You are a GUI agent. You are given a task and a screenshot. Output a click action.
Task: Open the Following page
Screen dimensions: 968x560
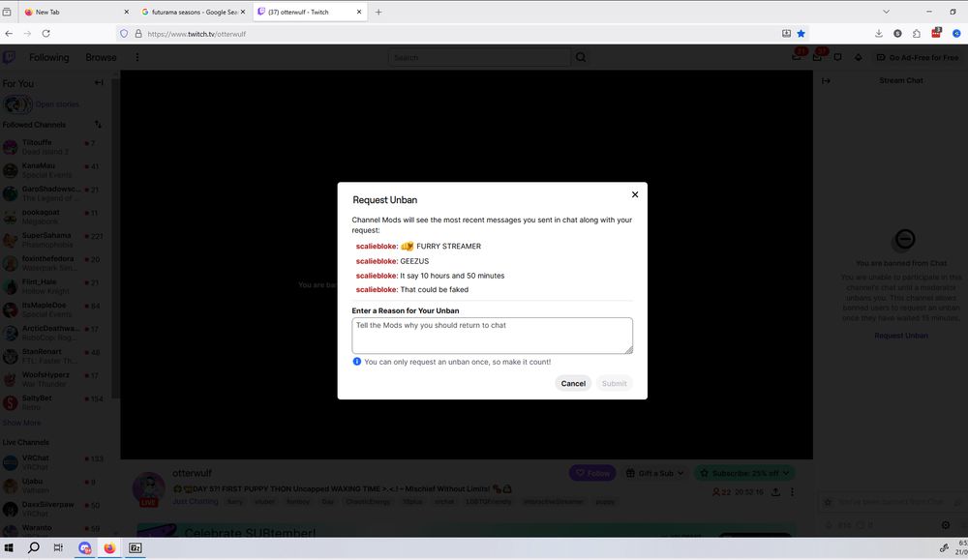[x=48, y=57]
